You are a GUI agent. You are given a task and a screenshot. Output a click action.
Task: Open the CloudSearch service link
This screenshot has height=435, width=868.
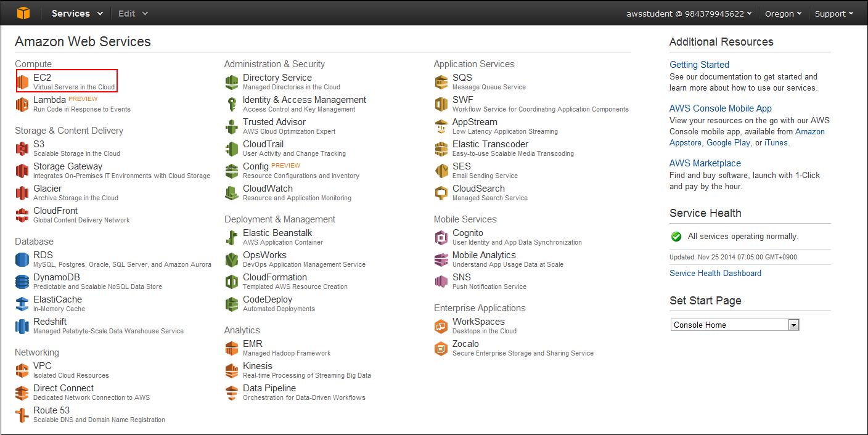tap(478, 189)
